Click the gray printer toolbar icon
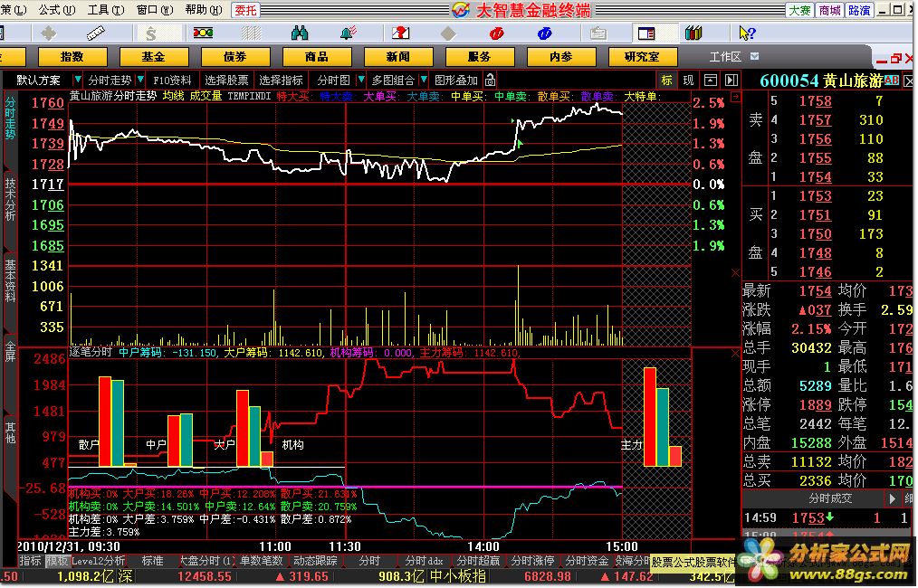The image size is (918, 588). tap(598, 33)
